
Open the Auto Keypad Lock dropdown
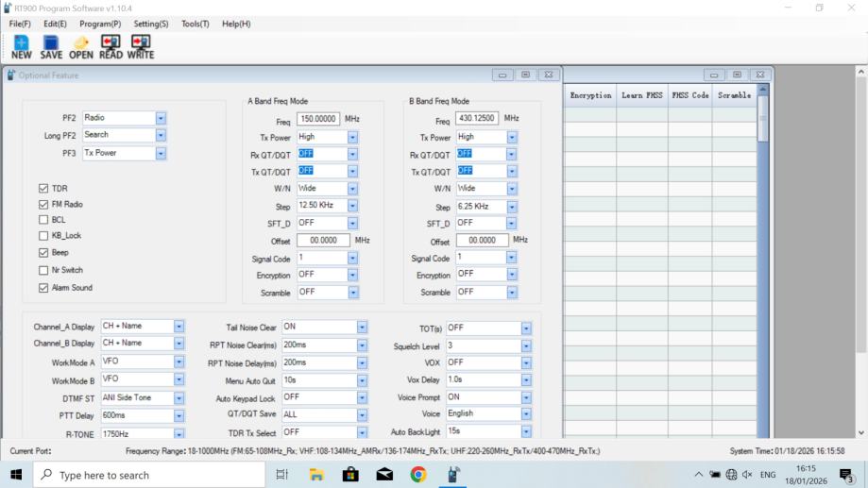pos(362,397)
